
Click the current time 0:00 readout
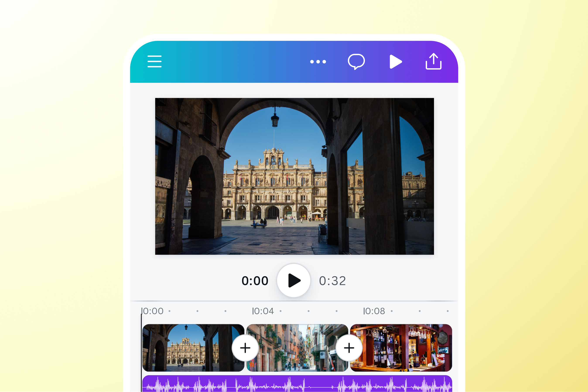255,281
